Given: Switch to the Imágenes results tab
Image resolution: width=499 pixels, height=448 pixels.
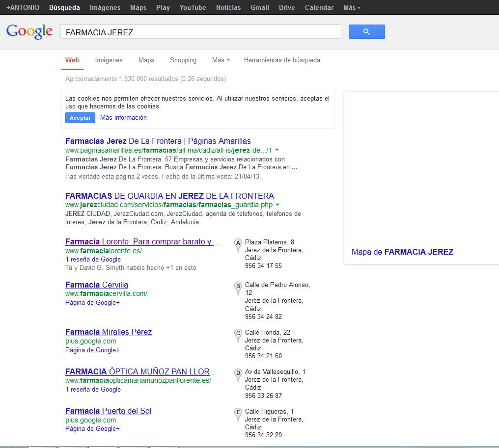Looking at the screenshot, I should click(109, 60).
